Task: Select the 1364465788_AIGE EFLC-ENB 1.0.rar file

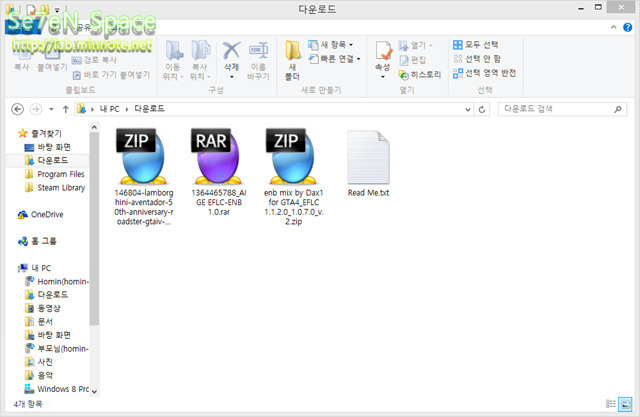Action: (218, 172)
